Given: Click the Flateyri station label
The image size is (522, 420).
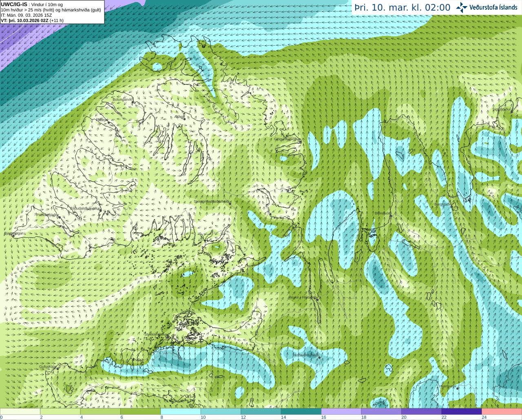Looking at the screenshot, I should click(x=102, y=120).
